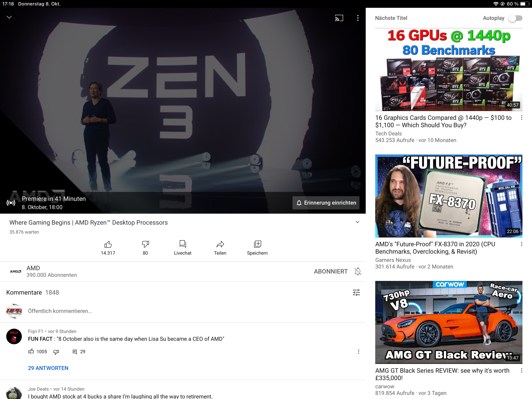Toggle notification bell for AMD channel
532x399 pixels.
[358, 271]
